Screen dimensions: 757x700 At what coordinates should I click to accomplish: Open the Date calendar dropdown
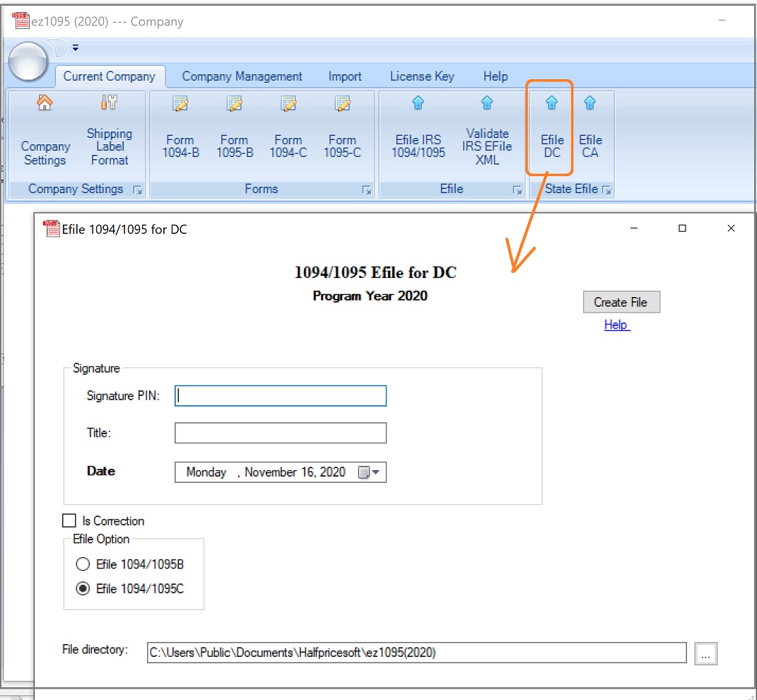pyautogui.click(x=369, y=472)
